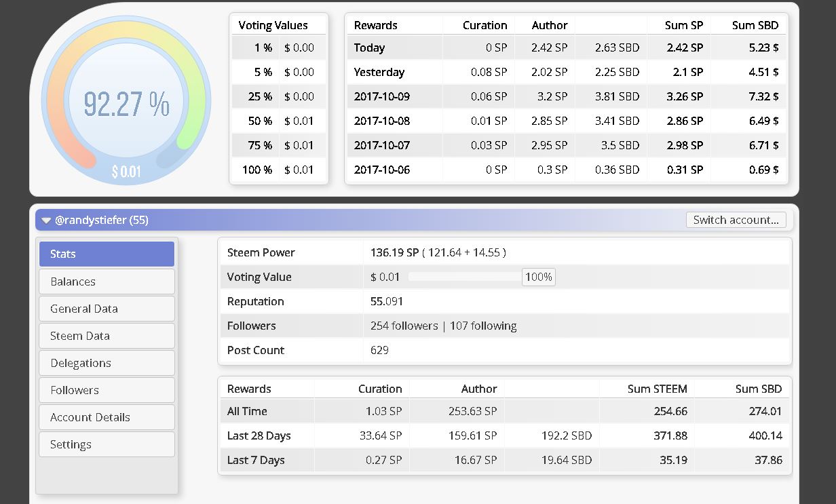Click the Voting Values table header

pyautogui.click(x=273, y=25)
